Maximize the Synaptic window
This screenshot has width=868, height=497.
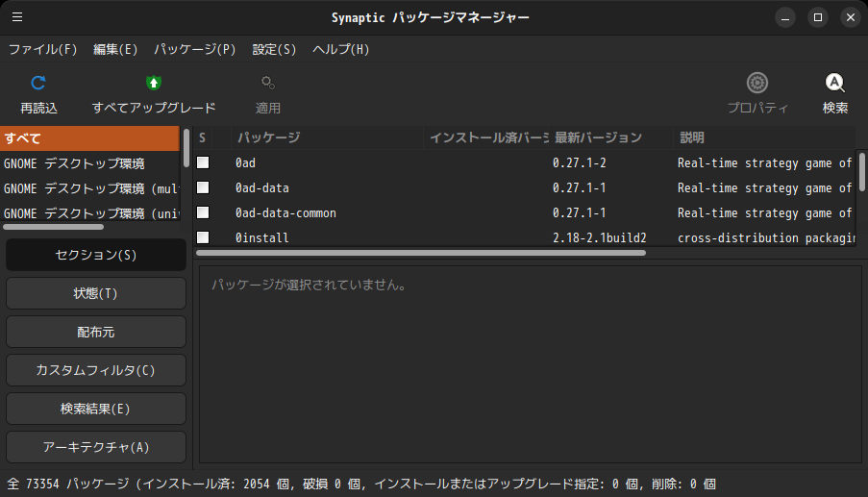pyautogui.click(x=817, y=17)
